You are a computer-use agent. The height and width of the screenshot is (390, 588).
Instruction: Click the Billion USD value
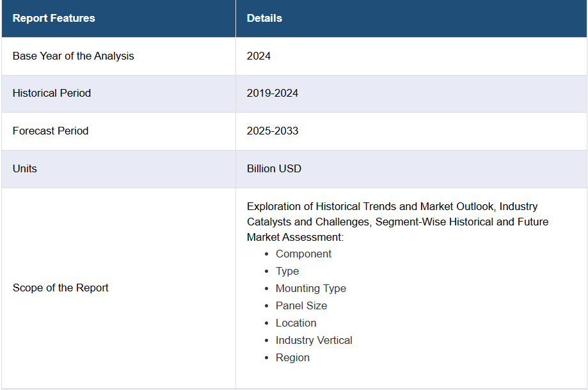[274, 168]
